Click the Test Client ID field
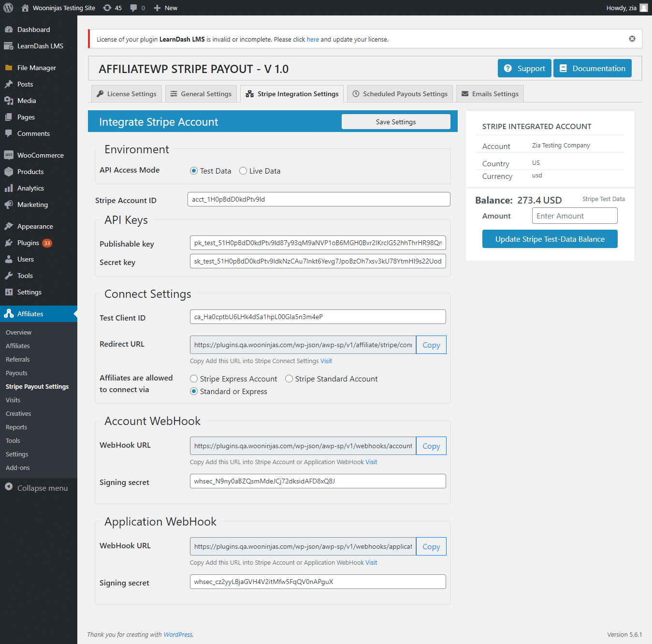Screen dimensions: 652x644 [x=318, y=317]
